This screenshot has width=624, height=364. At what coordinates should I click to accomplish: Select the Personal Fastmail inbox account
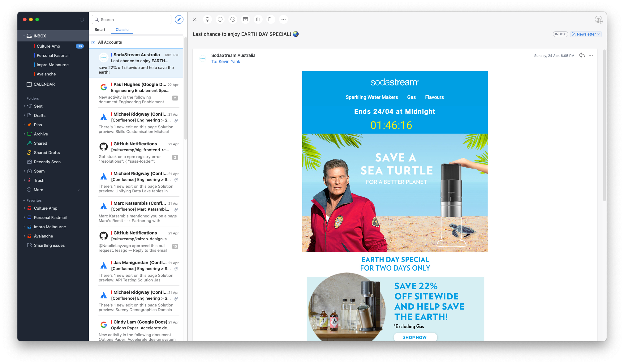pos(53,55)
